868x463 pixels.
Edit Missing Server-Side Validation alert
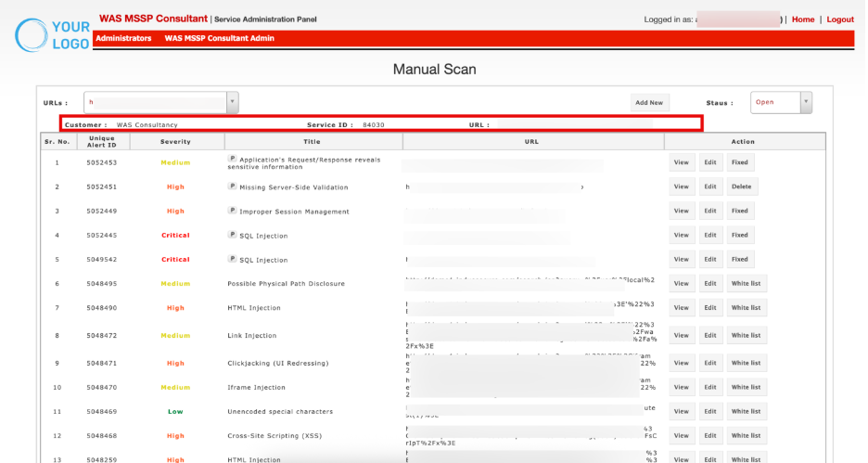710,186
